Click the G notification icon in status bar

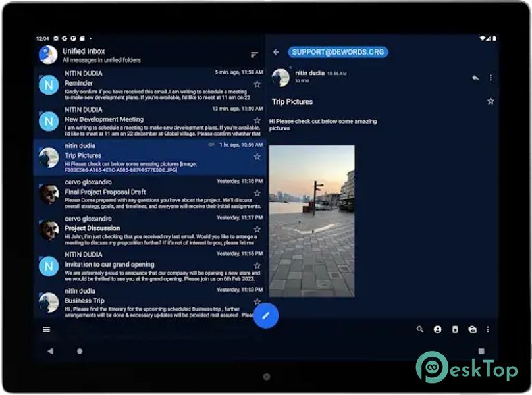pos(64,38)
